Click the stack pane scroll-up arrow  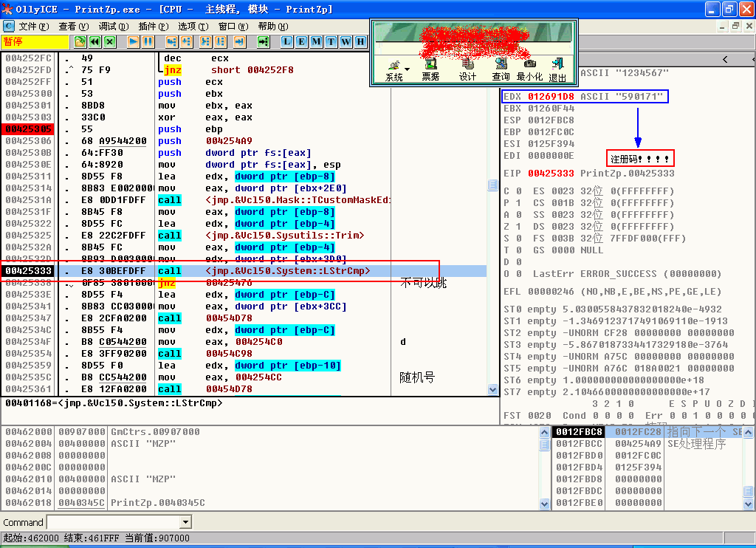pyautogui.click(x=749, y=432)
